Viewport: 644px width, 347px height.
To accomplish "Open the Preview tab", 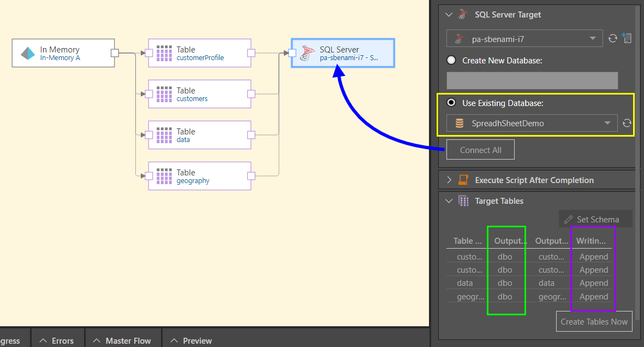I will (x=192, y=340).
